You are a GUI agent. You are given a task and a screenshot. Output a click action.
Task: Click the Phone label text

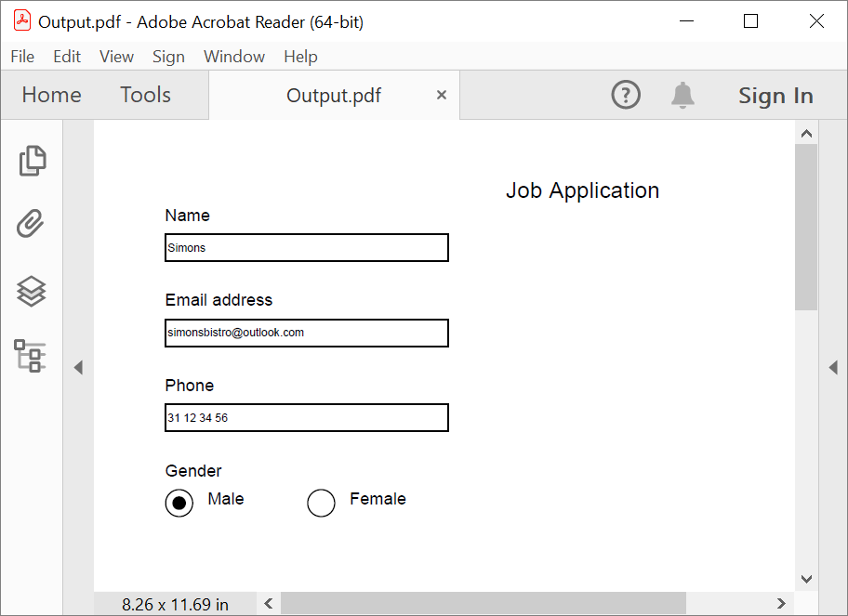(x=190, y=386)
